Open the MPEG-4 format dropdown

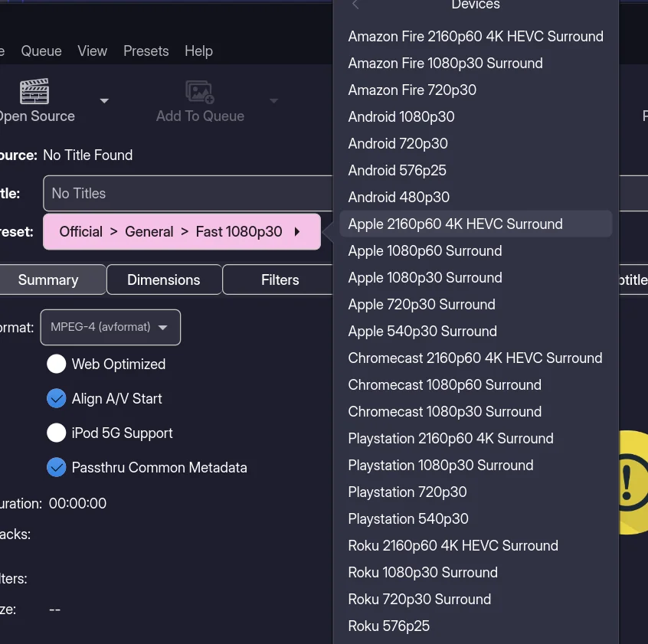[x=110, y=328]
